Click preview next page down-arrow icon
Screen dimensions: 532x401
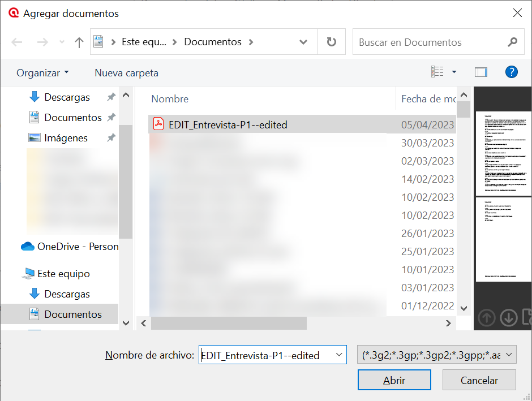509,318
